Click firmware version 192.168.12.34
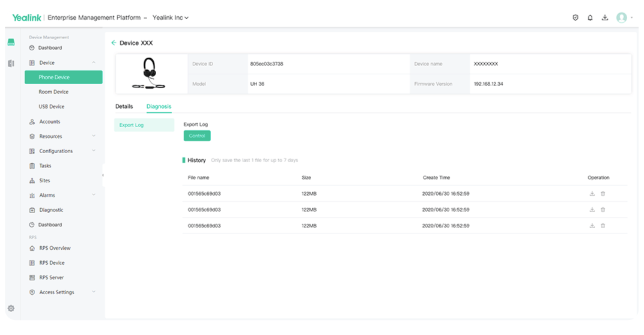 [x=488, y=84]
